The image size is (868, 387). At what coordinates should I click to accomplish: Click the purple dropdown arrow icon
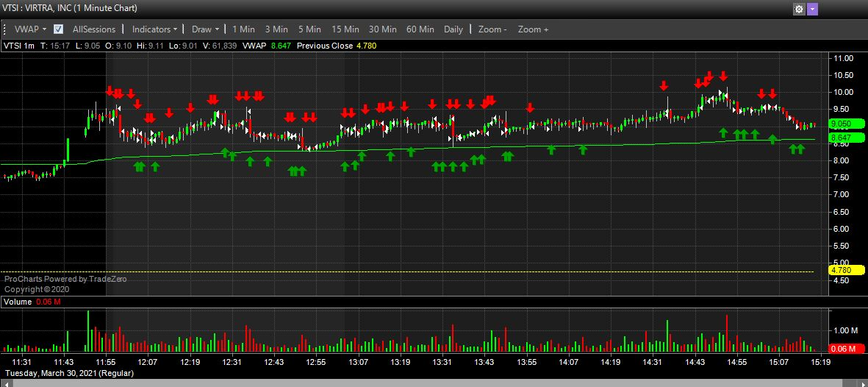click(812, 10)
